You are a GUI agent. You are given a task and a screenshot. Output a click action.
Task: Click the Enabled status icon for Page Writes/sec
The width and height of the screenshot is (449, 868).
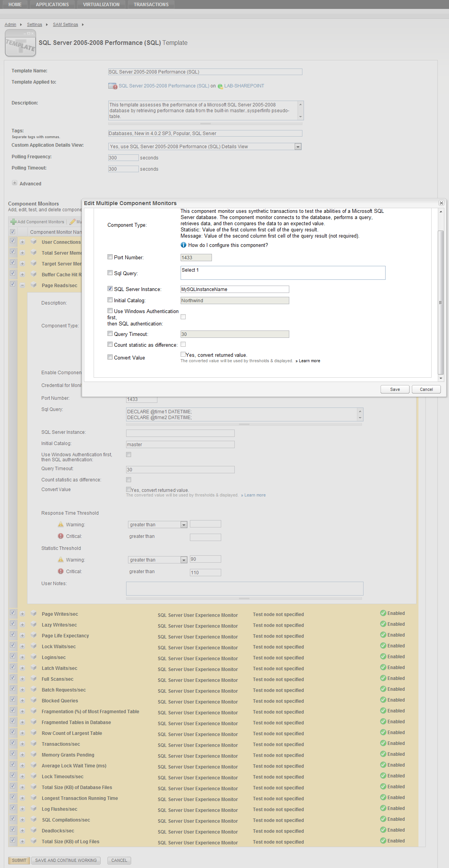click(x=383, y=613)
